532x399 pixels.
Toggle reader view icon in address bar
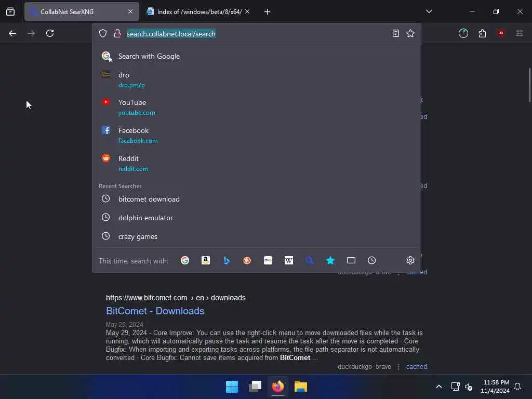click(x=395, y=33)
